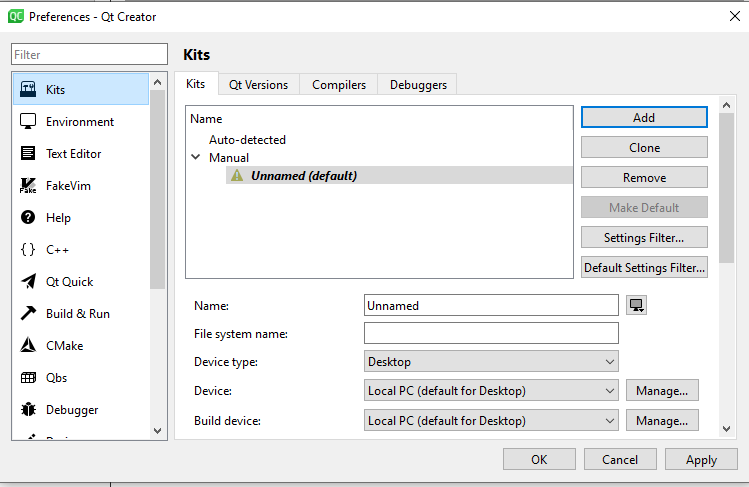Switch to the Compilers tab
This screenshot has height=487, width=749.
pos(339,85)
